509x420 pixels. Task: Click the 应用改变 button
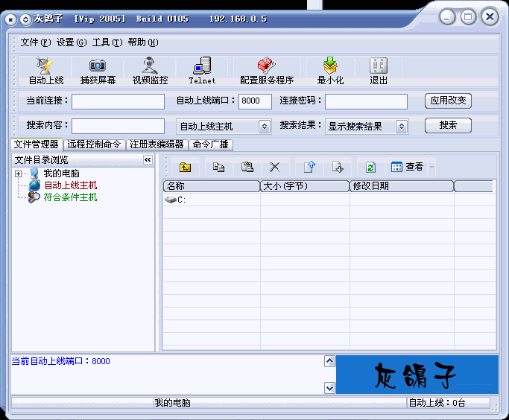click(x=448, y=101)
